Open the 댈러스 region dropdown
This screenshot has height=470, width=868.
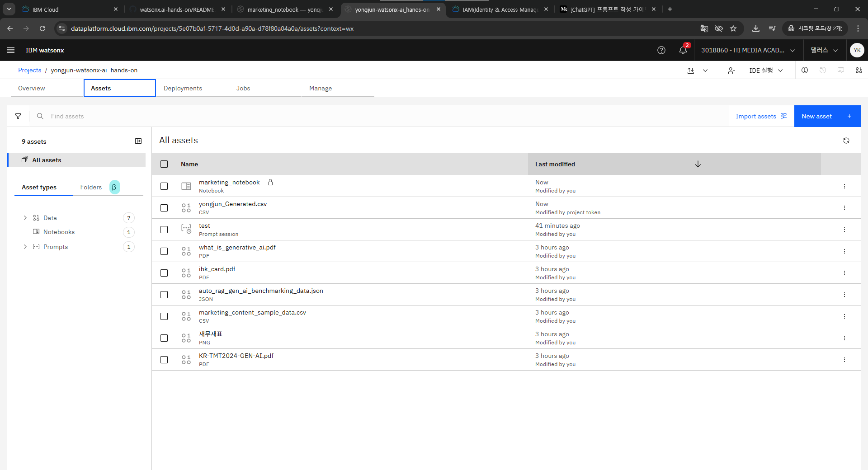point(824,50)
